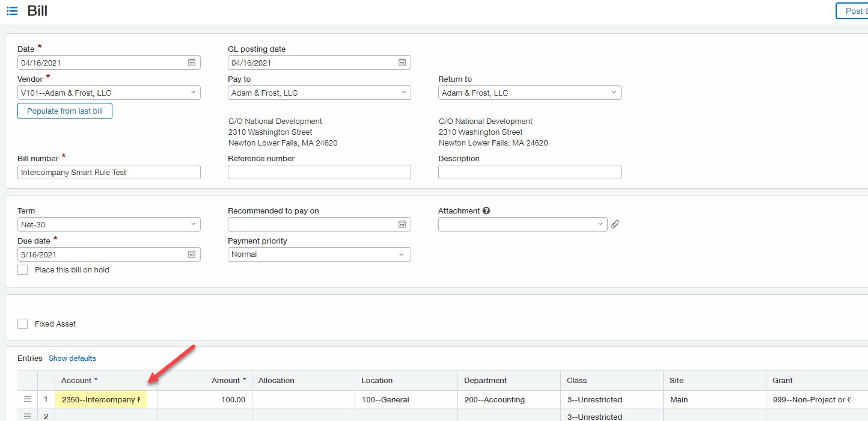The width and height of the screenshot is (868, 421).
Task: Open the Pay to dropdown
Action: pyautogui.click(x=403, y=93)
